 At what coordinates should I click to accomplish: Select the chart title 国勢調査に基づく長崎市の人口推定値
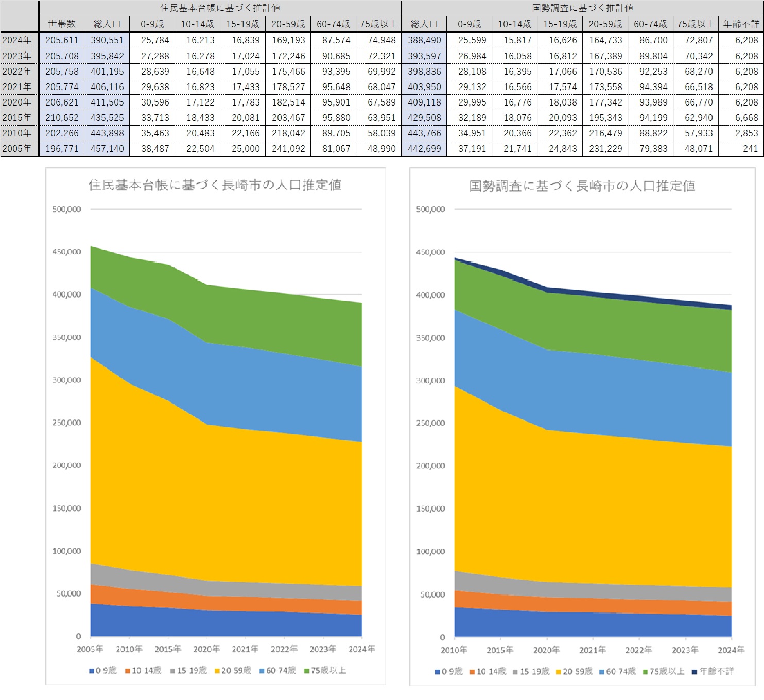click(x=582, y=186)
